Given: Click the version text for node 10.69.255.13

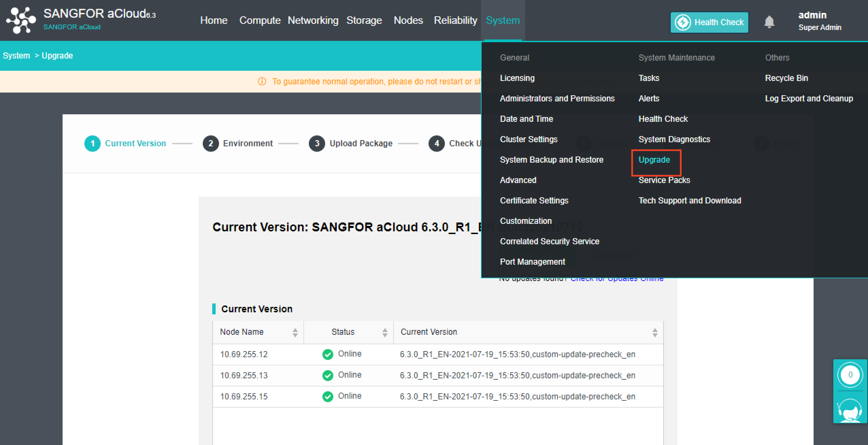Looking at the screenshot, I should click(518, 376).
